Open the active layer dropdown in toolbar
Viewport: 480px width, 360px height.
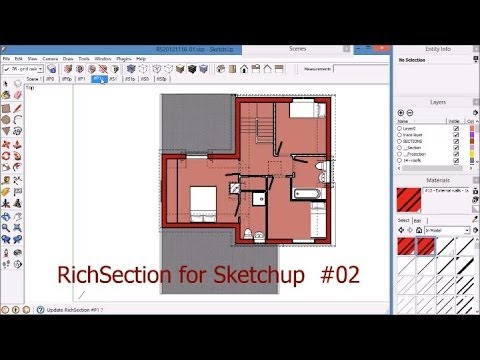(40, 69)
